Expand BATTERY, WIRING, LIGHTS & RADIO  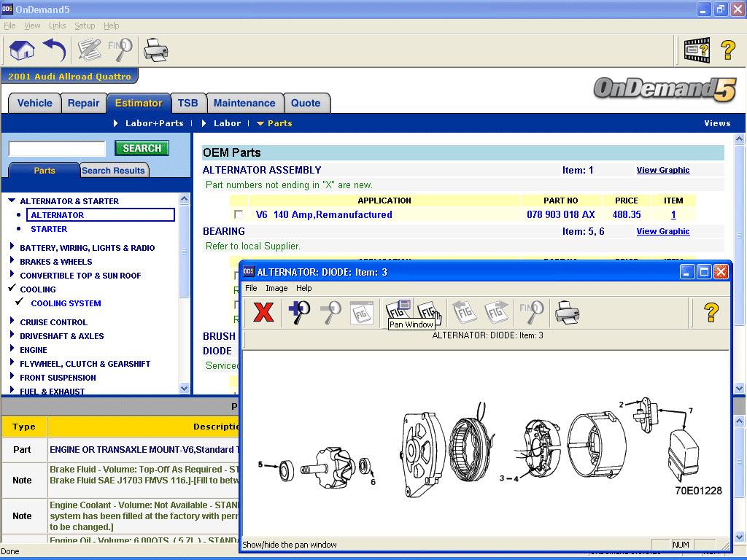click(12, 246)
